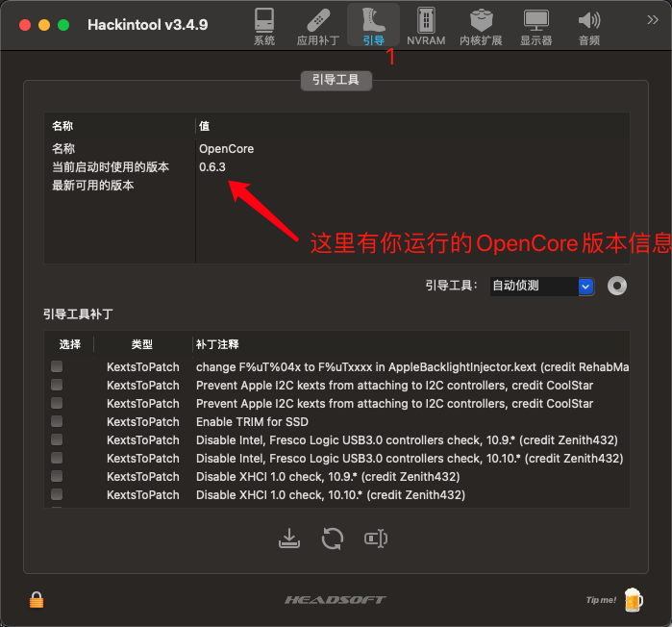Viewport: 672px width, 627px height.
Task: Click the refresh arrows icon
Action: pyautogui.click(x=333, y=539)
